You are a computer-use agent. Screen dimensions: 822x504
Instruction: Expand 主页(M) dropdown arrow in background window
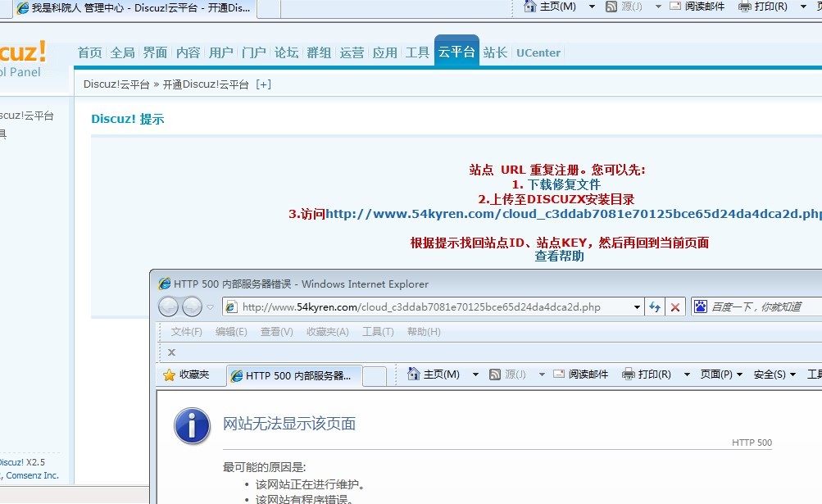(592, 7)
